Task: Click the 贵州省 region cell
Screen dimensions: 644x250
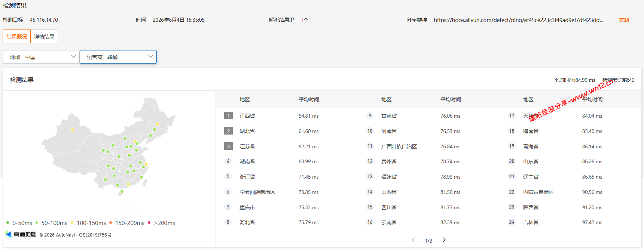Action: (x=389, y=162)
